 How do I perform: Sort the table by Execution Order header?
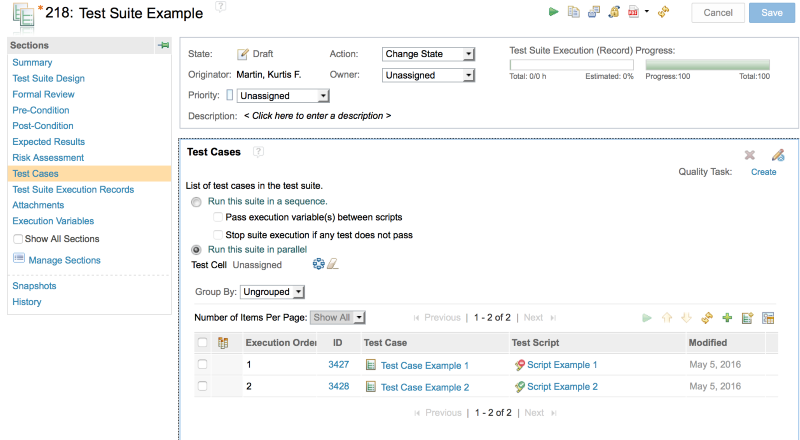(x=281, y=343)
